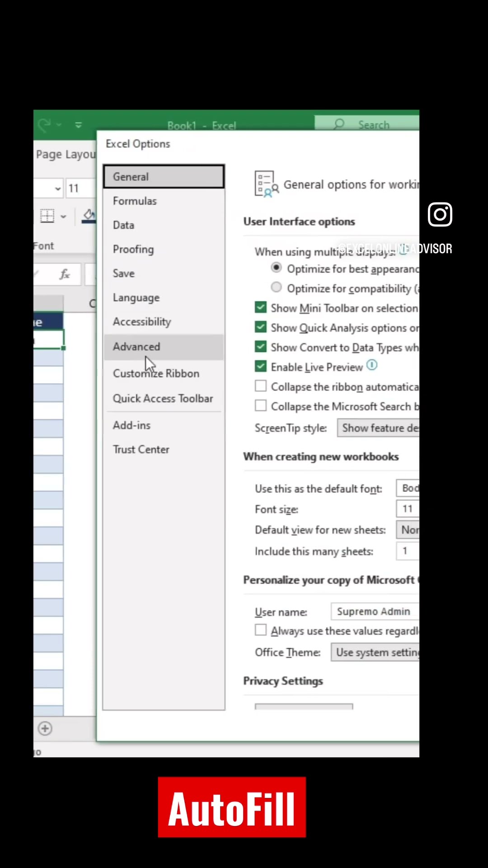
Task: Open the Office Theme dropdown
Action: click(x=375, y=653)
